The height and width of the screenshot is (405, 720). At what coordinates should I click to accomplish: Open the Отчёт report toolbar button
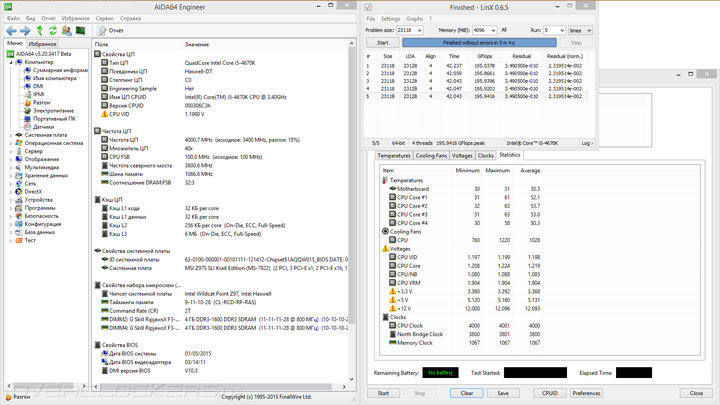pyautogui.click(x=110, y=31)
